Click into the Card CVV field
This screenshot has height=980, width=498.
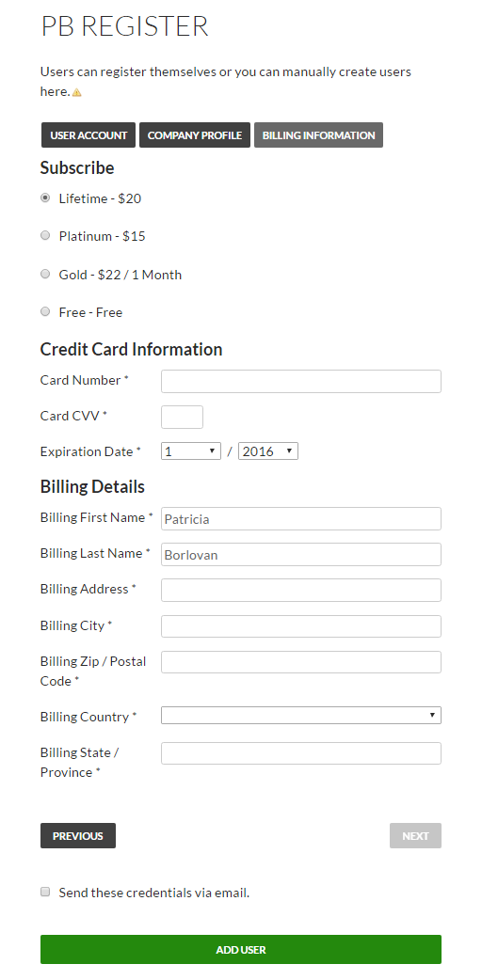pyautogui.click(x=182, y=417)
